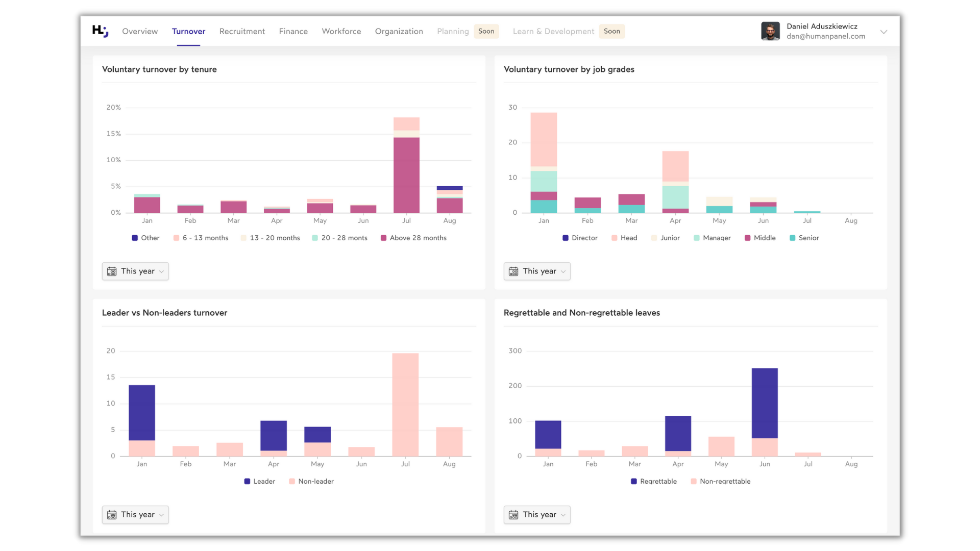This screenshot has width=980, height=551.
Task: Click the calendar icon on job grades chart
Action: click(513, 271)
